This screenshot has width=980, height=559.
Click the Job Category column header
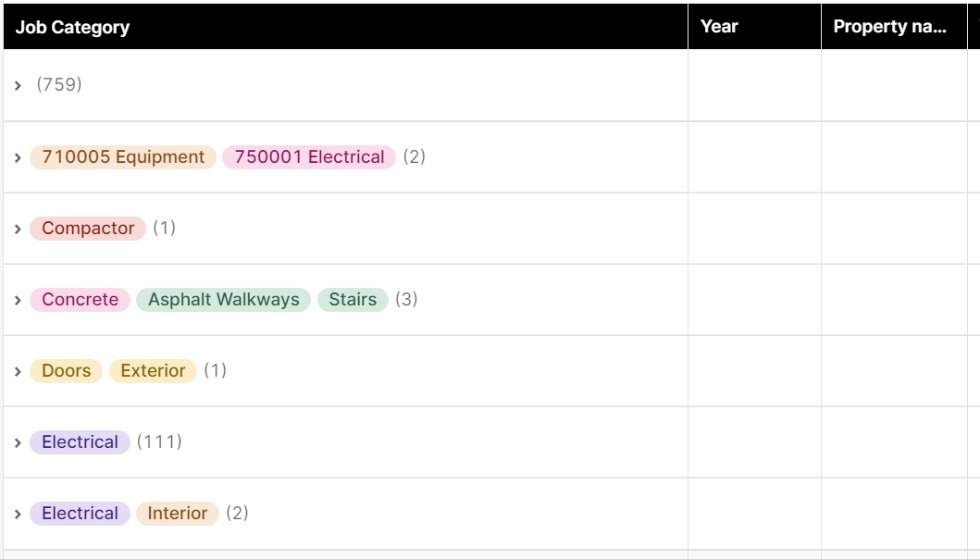(345, 26)
